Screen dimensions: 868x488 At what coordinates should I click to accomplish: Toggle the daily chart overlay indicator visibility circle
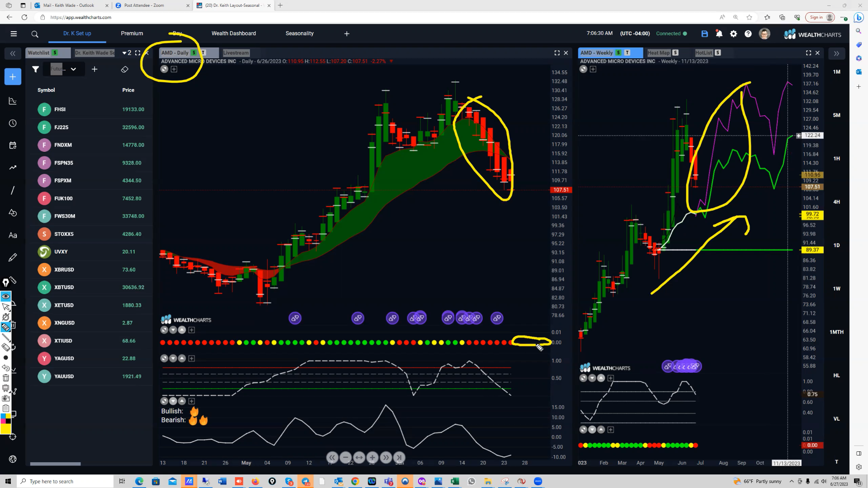pyautogui.click(x=165, y=69)
